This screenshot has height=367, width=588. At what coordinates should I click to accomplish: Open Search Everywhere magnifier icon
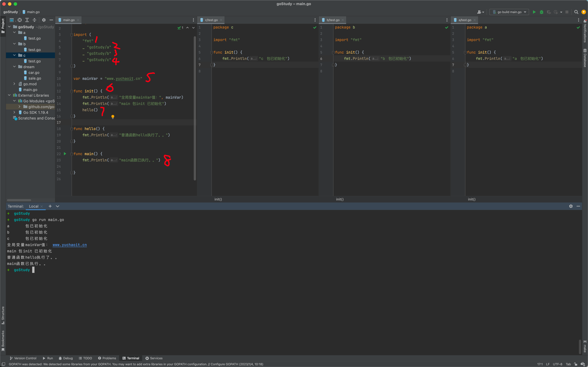576,12
